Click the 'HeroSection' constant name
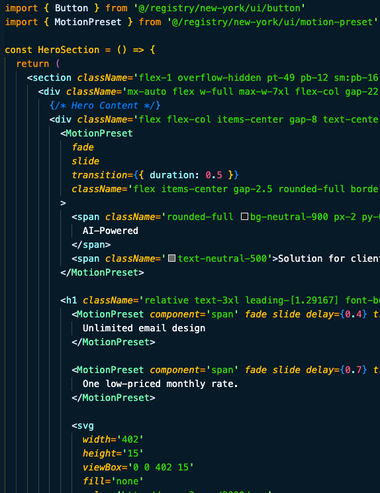 (68, 50)
